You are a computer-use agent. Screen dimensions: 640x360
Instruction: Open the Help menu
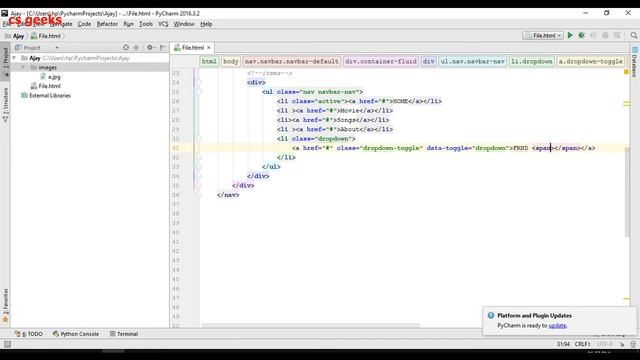[206, 24]
